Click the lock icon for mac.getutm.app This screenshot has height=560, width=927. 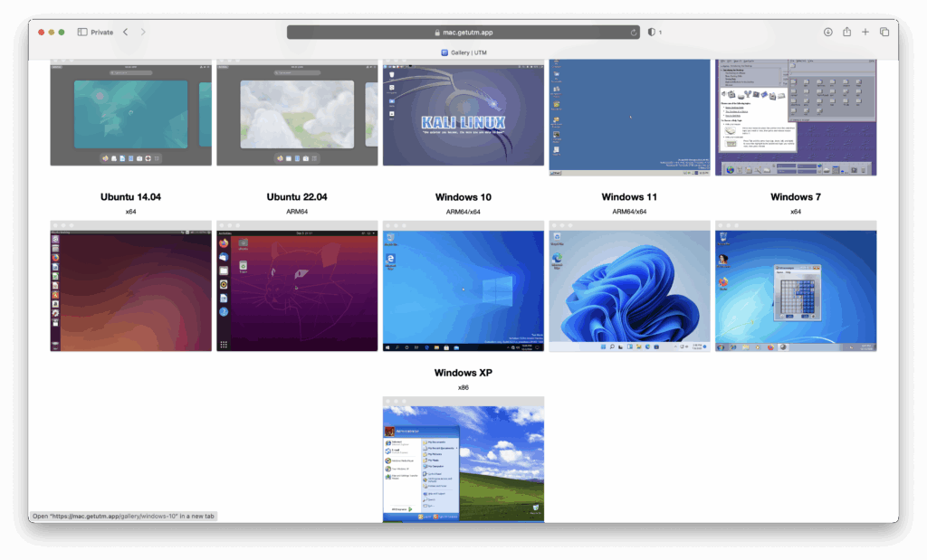(x=437, y=32)
